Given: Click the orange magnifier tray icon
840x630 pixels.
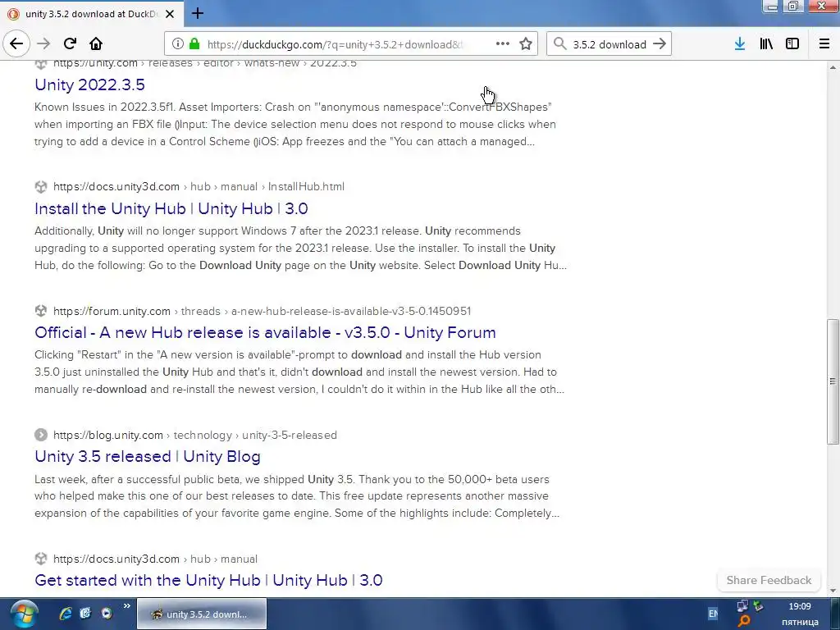Looking at the screenshot, I should pos(743,622).
